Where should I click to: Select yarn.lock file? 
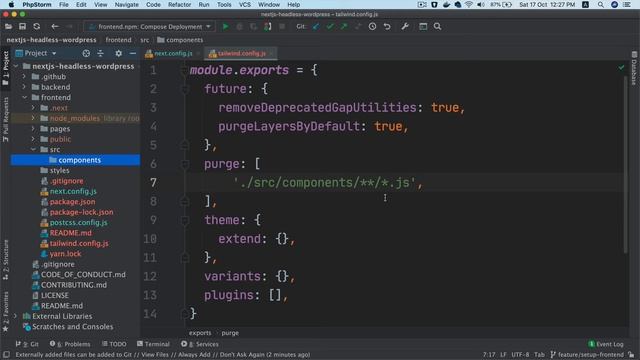(x=65, y=253)
